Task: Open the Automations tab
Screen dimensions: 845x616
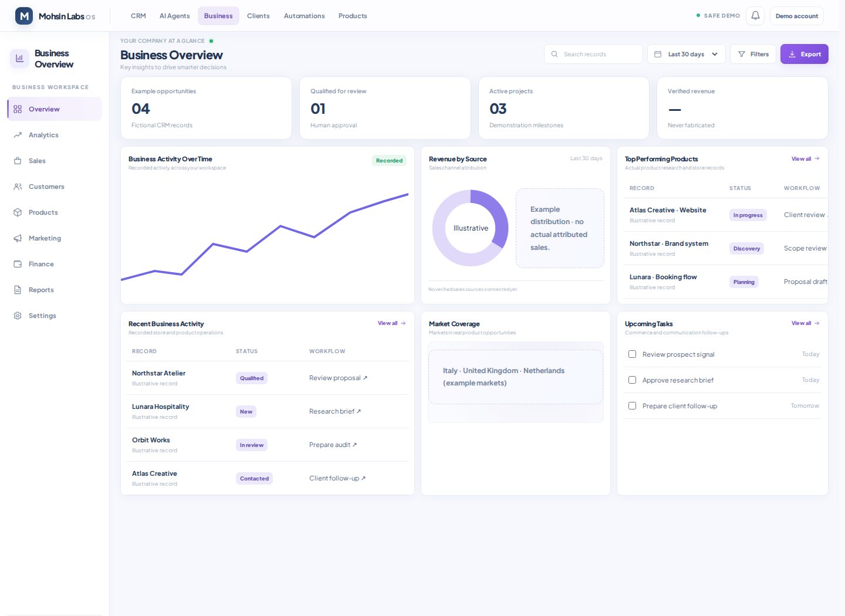Action: point(304,16)
